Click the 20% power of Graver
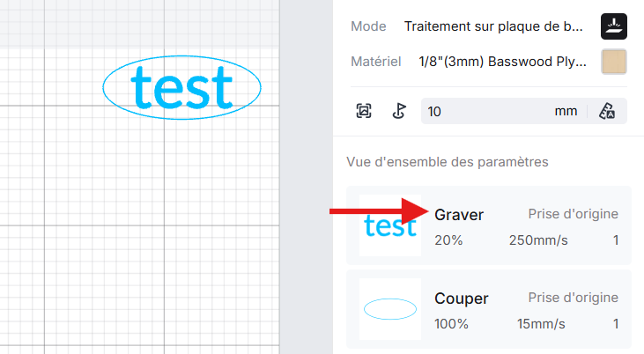Image resolution: width=644 pixels, height=354 pixels. (448, 240)
